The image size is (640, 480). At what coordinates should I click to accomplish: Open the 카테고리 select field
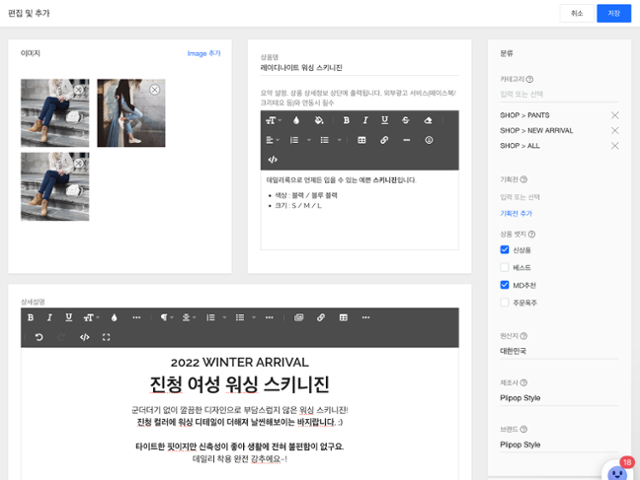(559, 94)
